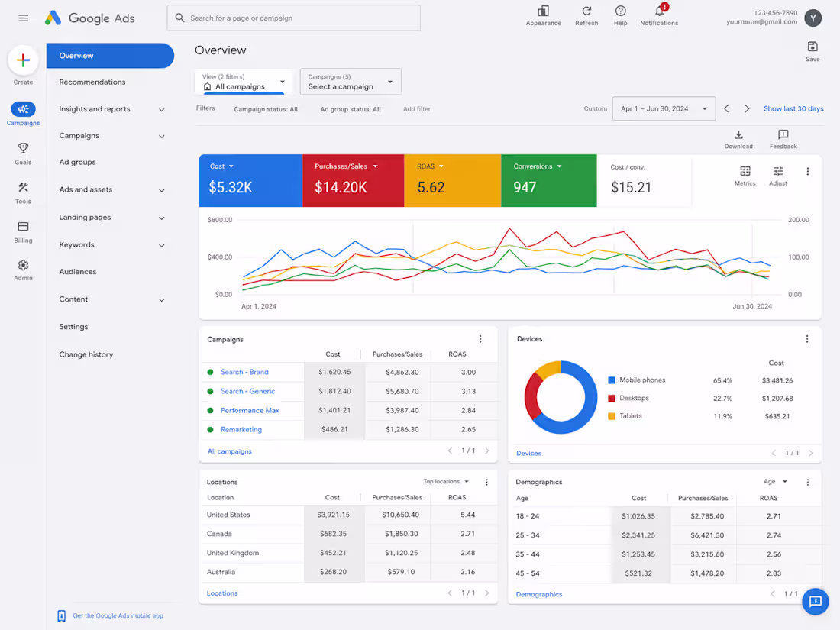Open the hamburger main menu
Screen dimensions: 840x630
click(x=23, y=18)
